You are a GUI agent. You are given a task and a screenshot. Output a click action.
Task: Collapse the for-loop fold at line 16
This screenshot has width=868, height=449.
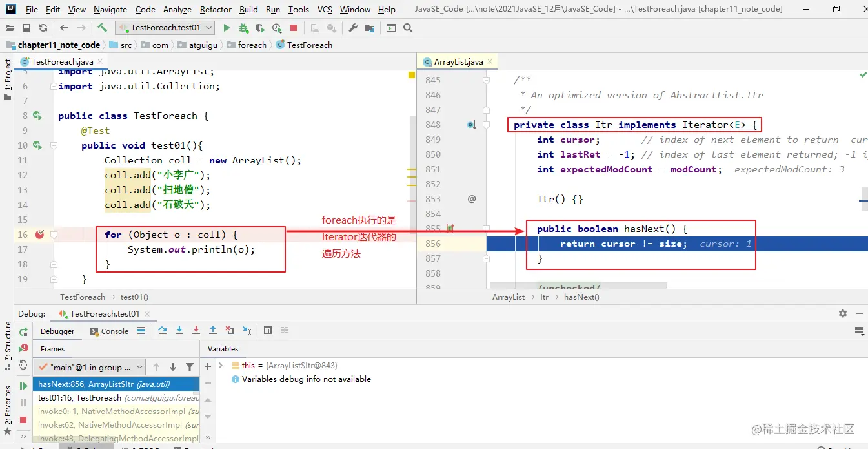click(x=54, y=235)
